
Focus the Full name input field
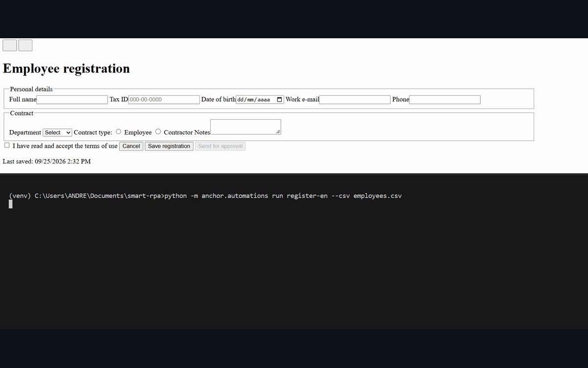click(72, 100)
